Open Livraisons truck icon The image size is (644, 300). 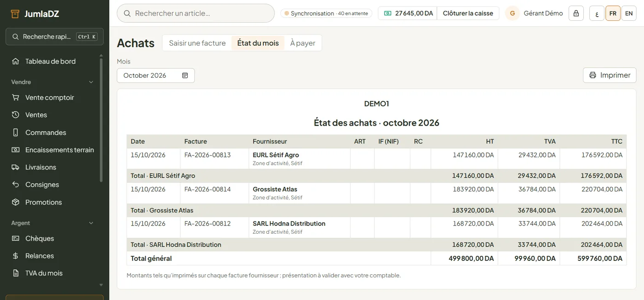tap(16, 167)
